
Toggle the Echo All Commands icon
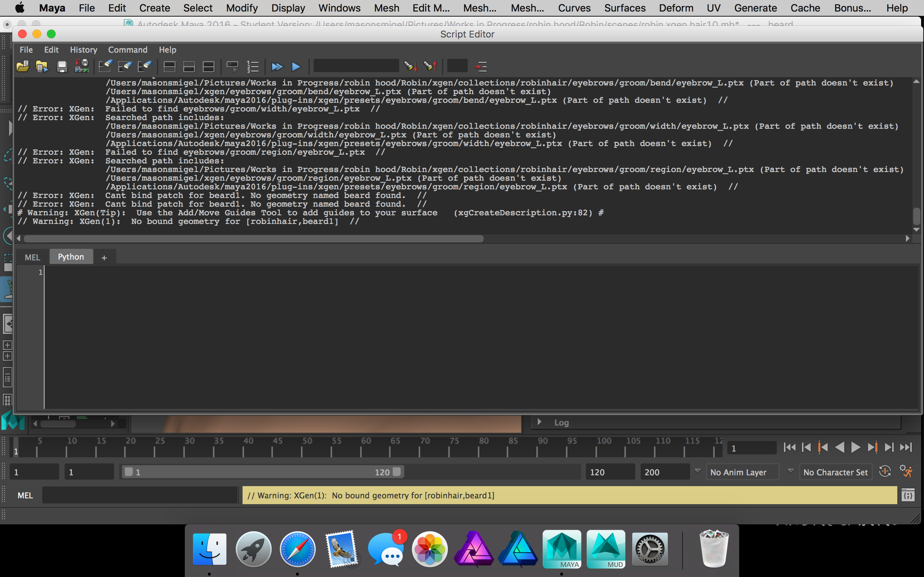(x=232, y=66)
